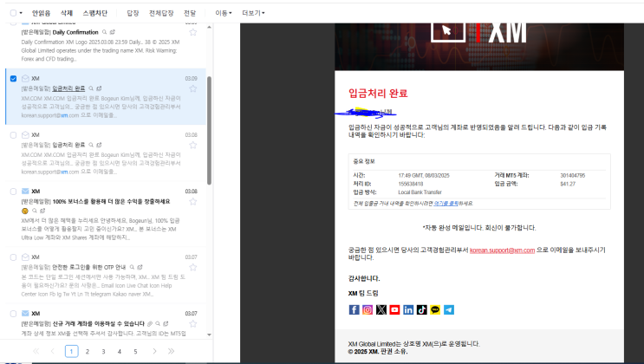Select current page 1 button
644x364 pixels.
coord(71,351)
